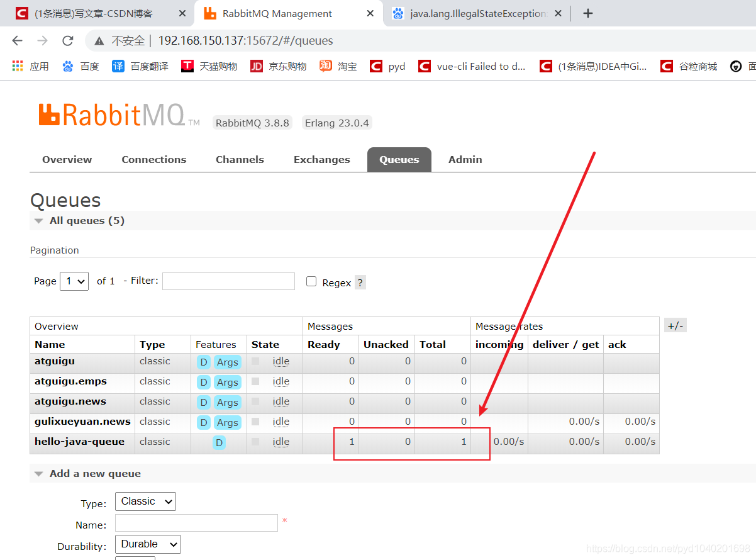Open the vue-cli Failed bookmark

472,66
